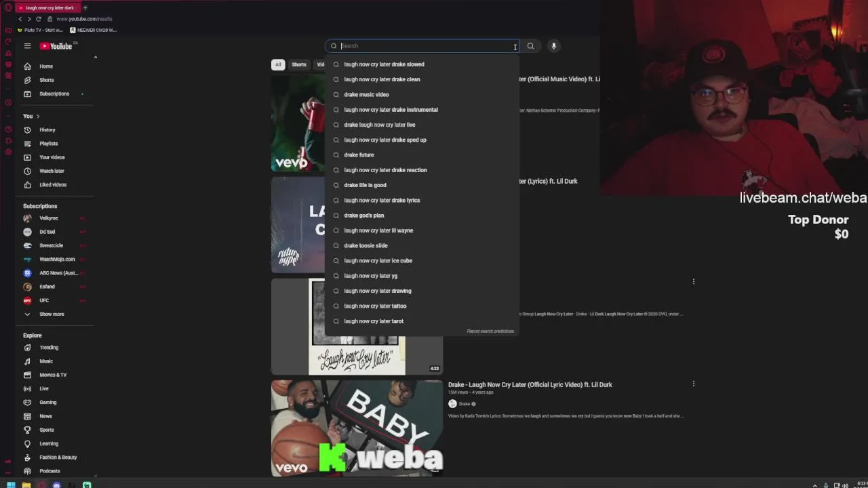Choose suggestion 'drake life is good'
This screenshot has width=868, height=488.
[x=422, y=185]
